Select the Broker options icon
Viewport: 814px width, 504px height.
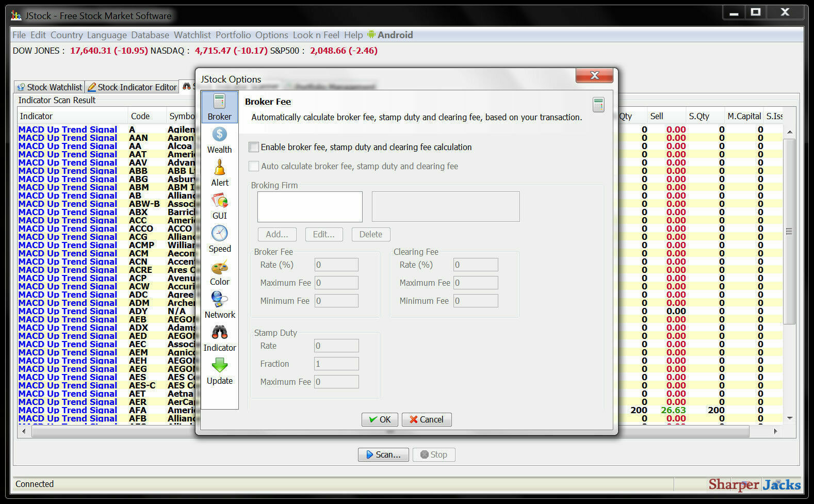(220, 107)
